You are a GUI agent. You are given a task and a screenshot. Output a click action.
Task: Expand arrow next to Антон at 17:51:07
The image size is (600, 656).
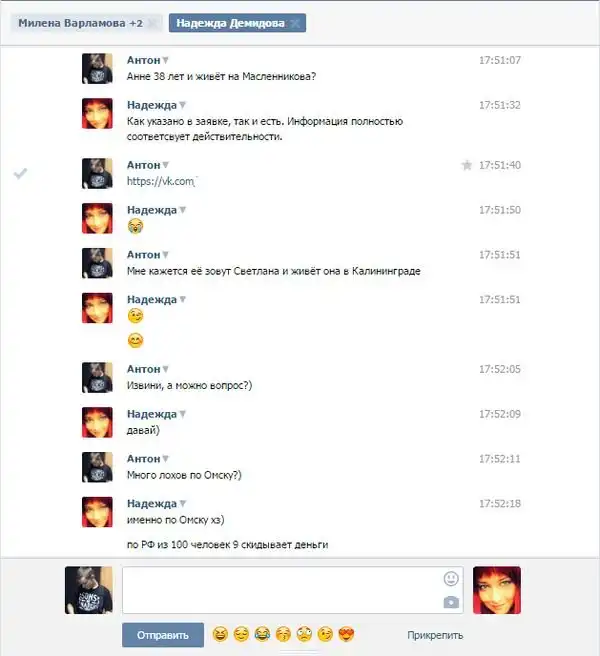point(166,60)
